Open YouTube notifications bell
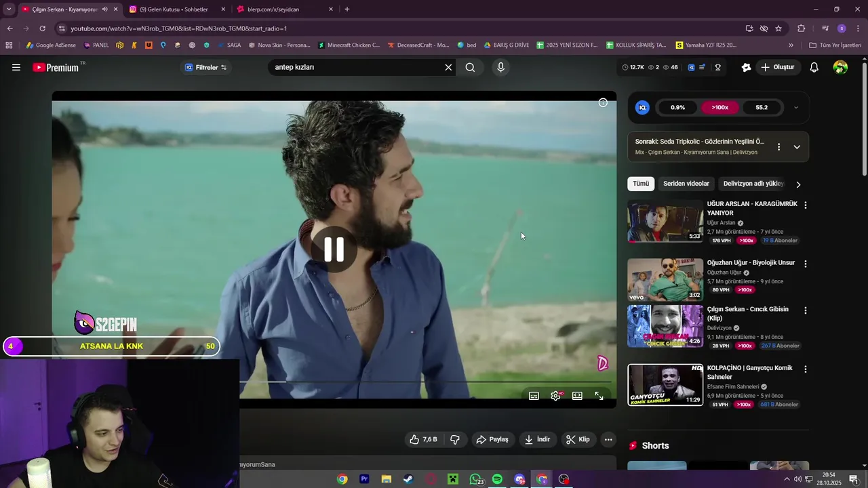The image size is (868, 488). coord(814,67)
